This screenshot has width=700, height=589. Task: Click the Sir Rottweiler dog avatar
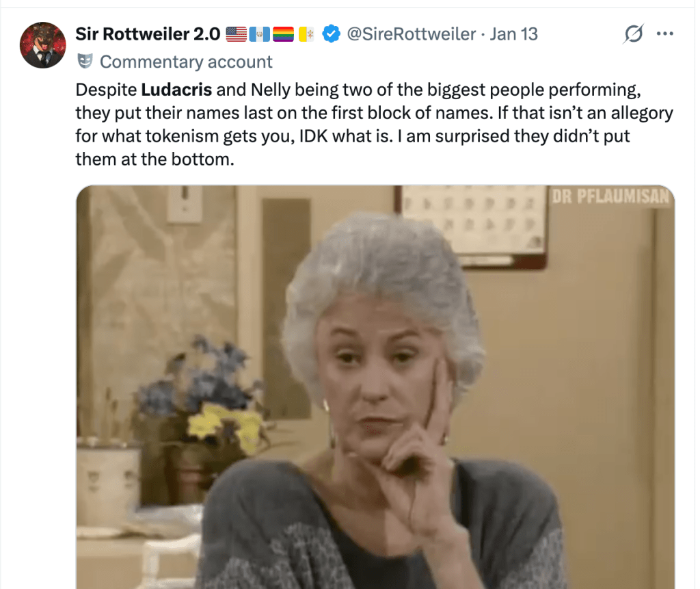tap(43, 45)
